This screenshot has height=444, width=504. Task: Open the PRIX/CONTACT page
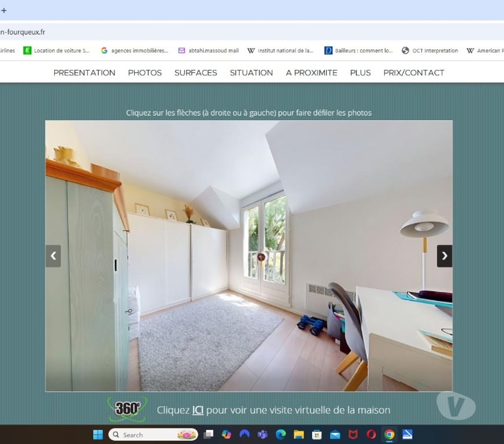(x=414, y=73)
